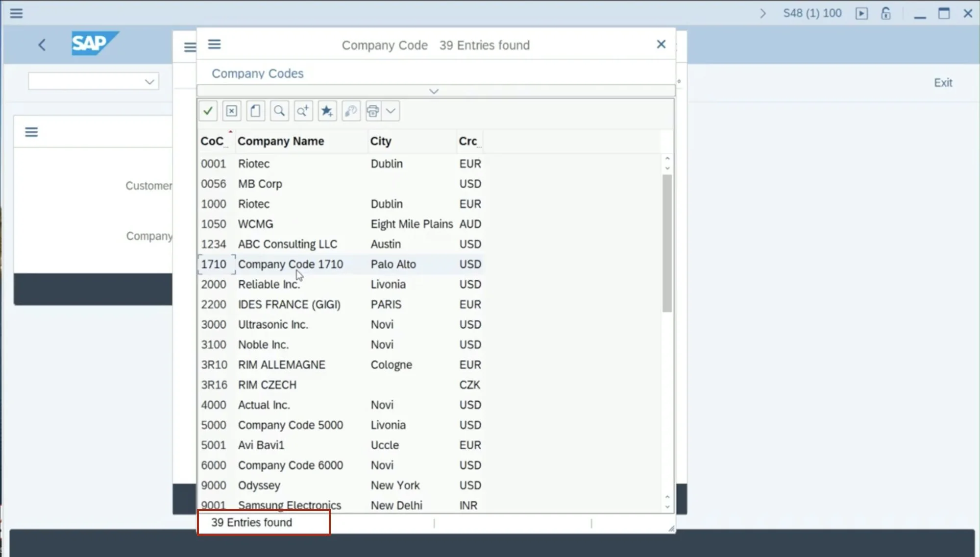Select the MB Corp row
980x557 pixels.
[x=341, y=184]
